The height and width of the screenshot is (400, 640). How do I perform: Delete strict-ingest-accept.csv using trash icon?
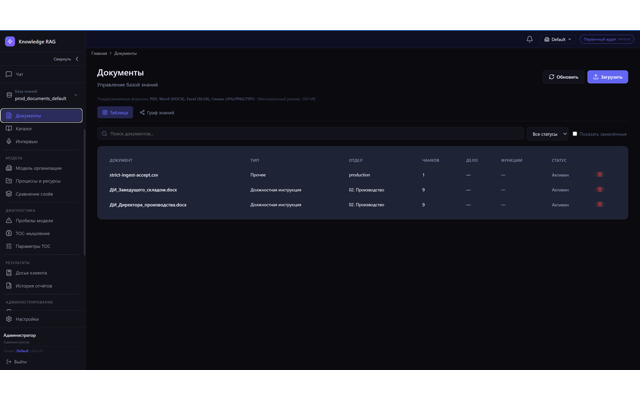point(600,175)
